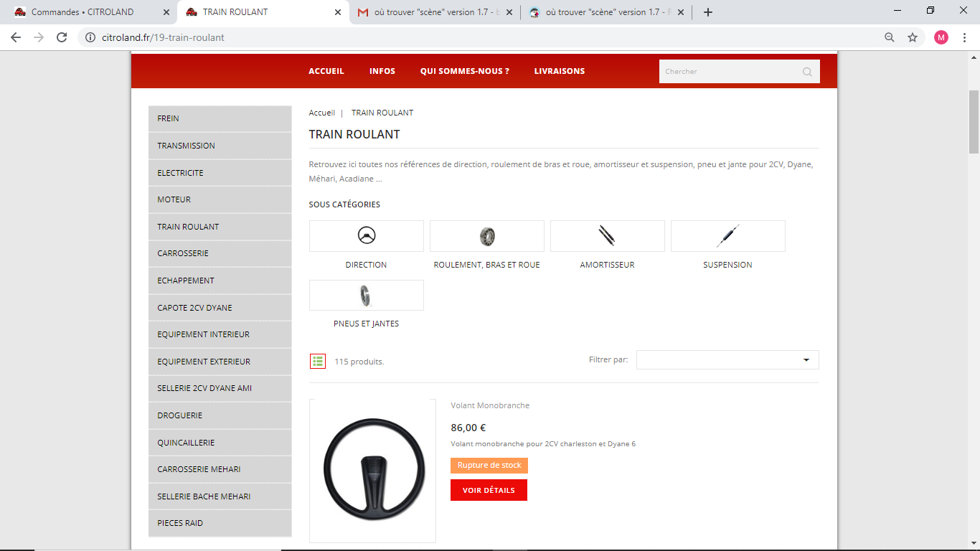This screenshot has height=551, width=980.
Task: Close the TRAIN ROULANT tab
Action: click(x=338, y=12)
